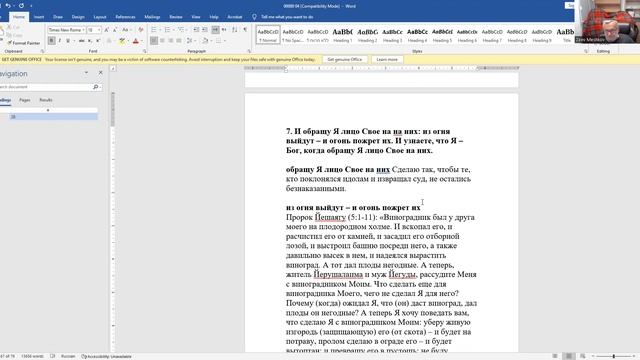Viewport: 640px width, 360px height.
Task: Click Clear All Formatting icon
Action: [x=141, y=30]
